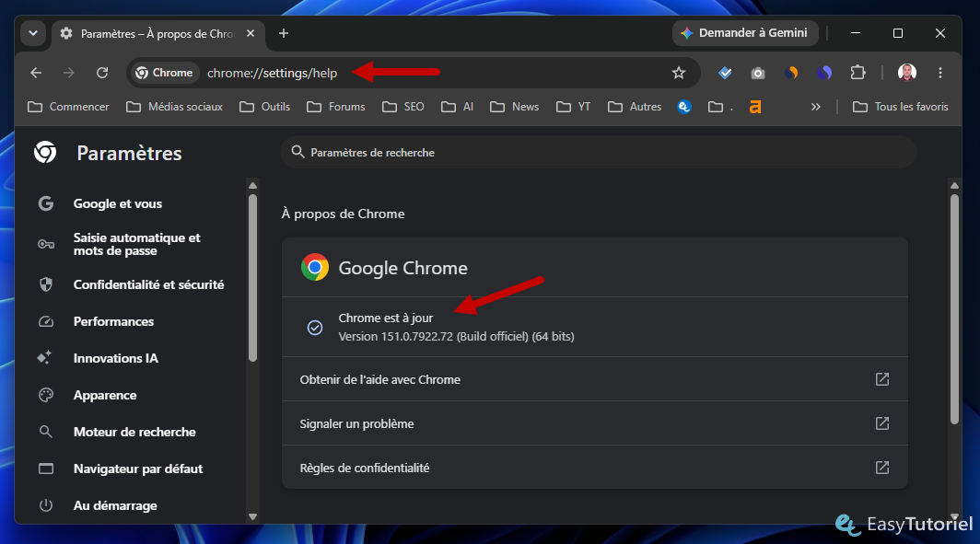The image size is (980, 544).
Task: Click the camera screenshot extension icon
Action: click(x=757, y=73)
